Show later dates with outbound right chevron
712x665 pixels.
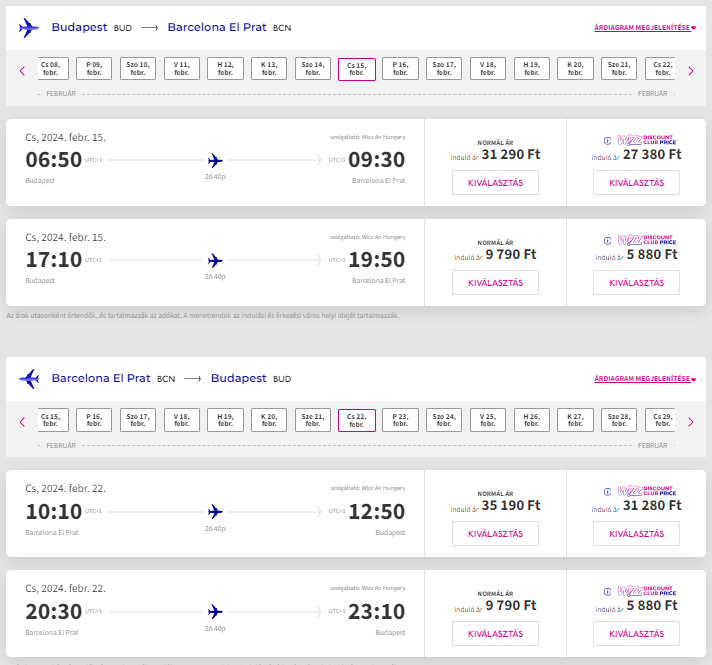(x=691, y=71)
